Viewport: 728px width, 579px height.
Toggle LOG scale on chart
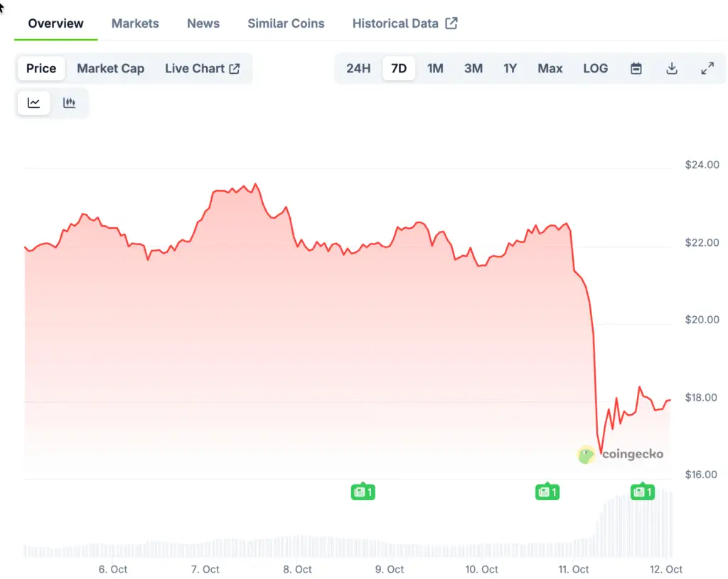point(595,69)
